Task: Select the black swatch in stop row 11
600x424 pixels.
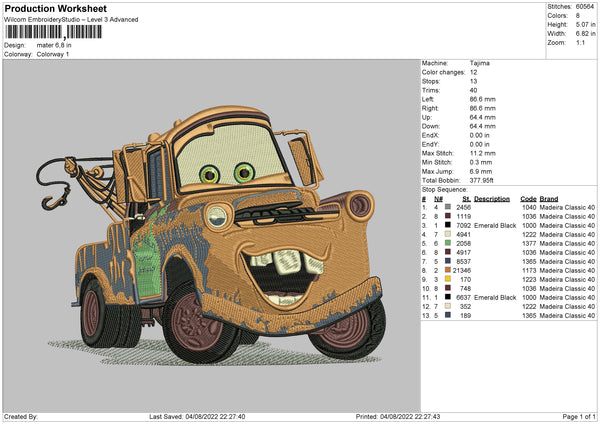Action: pyautogui.click(x=447, y=297)
